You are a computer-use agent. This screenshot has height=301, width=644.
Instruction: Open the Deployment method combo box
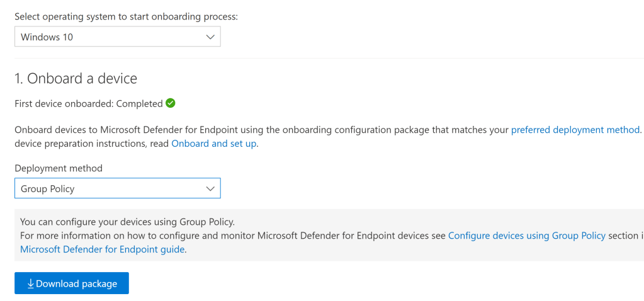117,188
